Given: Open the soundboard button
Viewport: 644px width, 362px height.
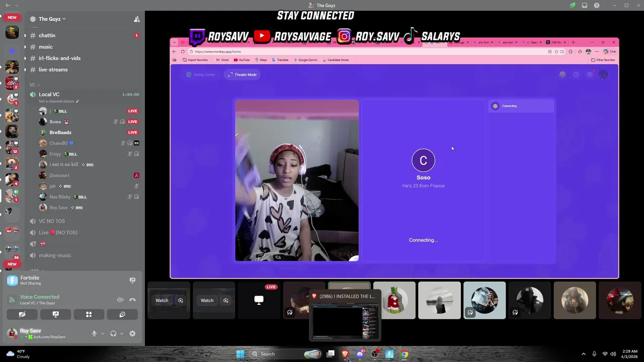Looking at the screenshot, I should [122, 314].
